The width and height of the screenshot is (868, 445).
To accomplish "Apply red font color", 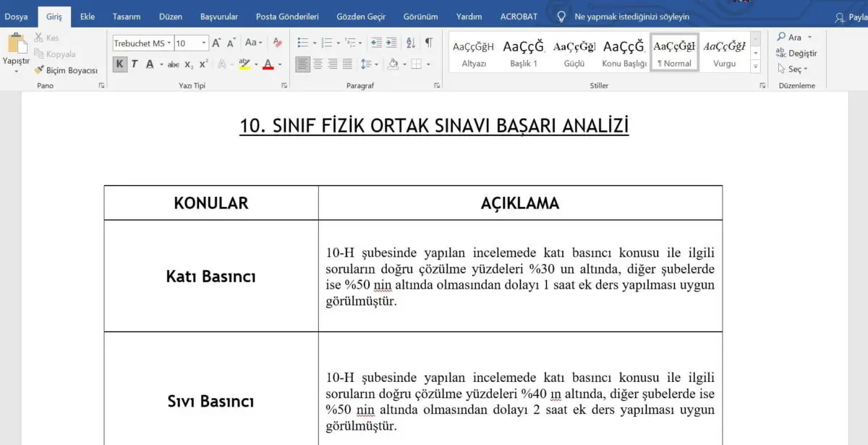I will pyautogui.click(x=268, y=64).
